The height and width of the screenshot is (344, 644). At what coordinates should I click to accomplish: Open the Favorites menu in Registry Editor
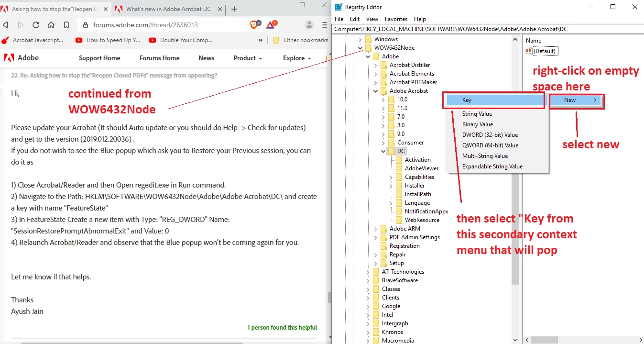click(x=396, y=19)
